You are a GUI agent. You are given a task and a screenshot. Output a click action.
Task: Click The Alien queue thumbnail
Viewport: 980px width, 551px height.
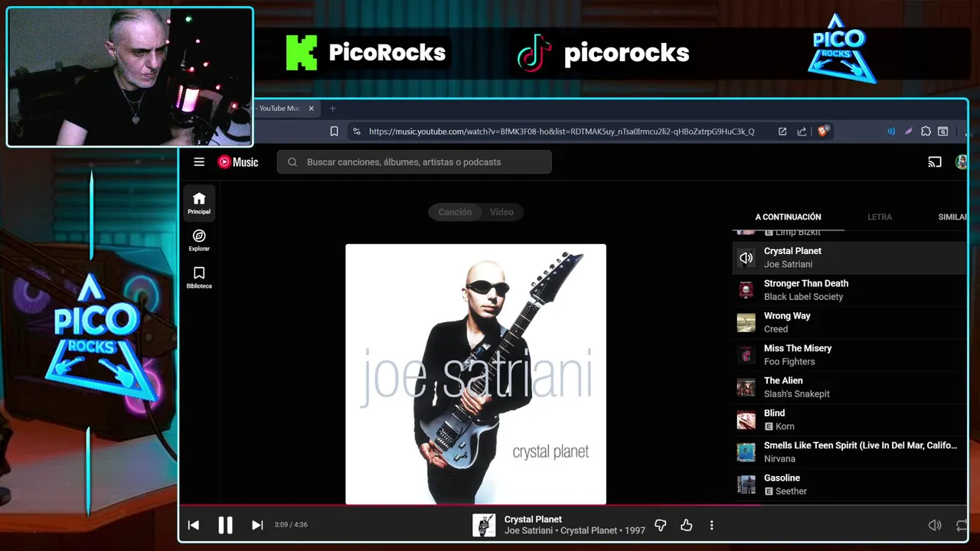click(746, 387)
